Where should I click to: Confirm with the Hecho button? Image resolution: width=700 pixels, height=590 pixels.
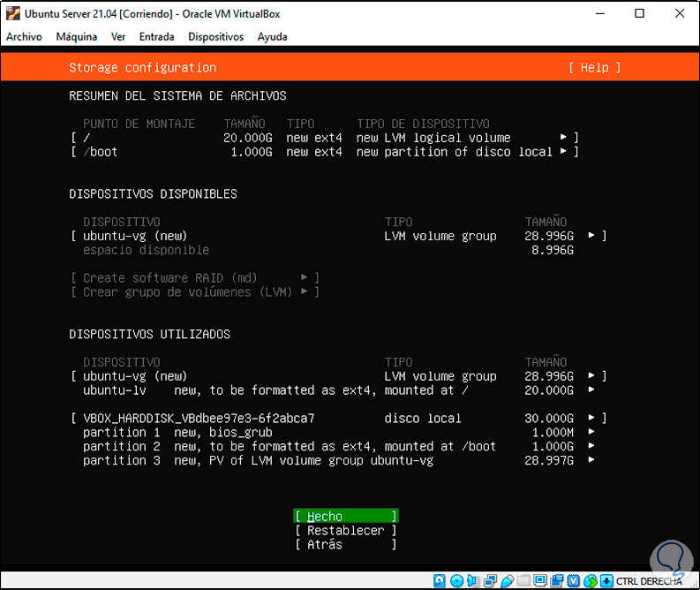(x=345, y=517)
